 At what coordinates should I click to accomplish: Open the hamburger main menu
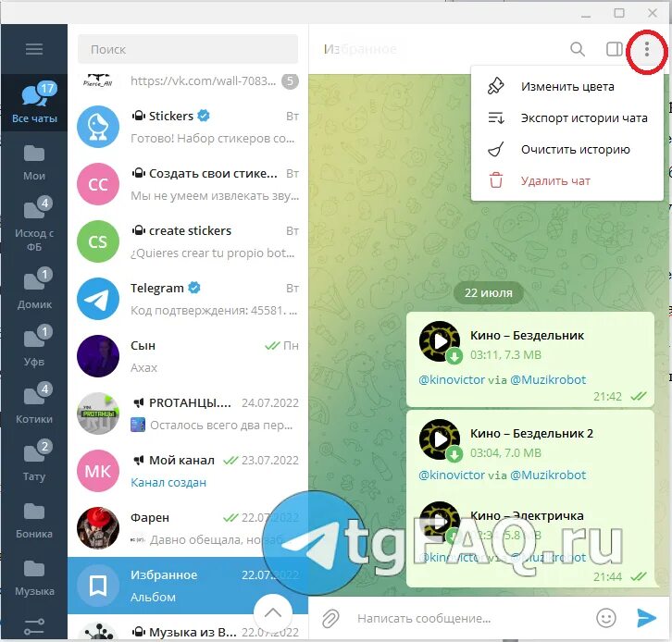34,49
